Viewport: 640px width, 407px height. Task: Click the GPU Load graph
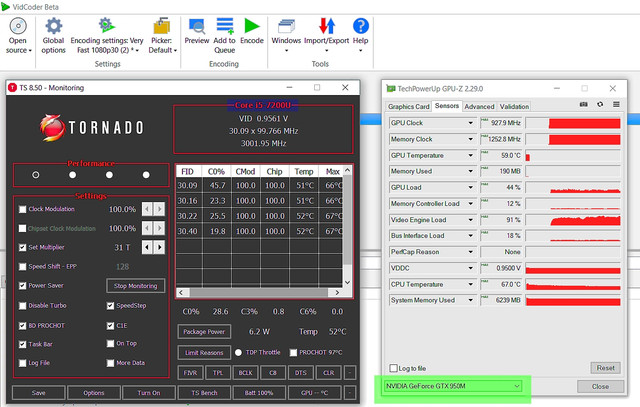[573, 187]
